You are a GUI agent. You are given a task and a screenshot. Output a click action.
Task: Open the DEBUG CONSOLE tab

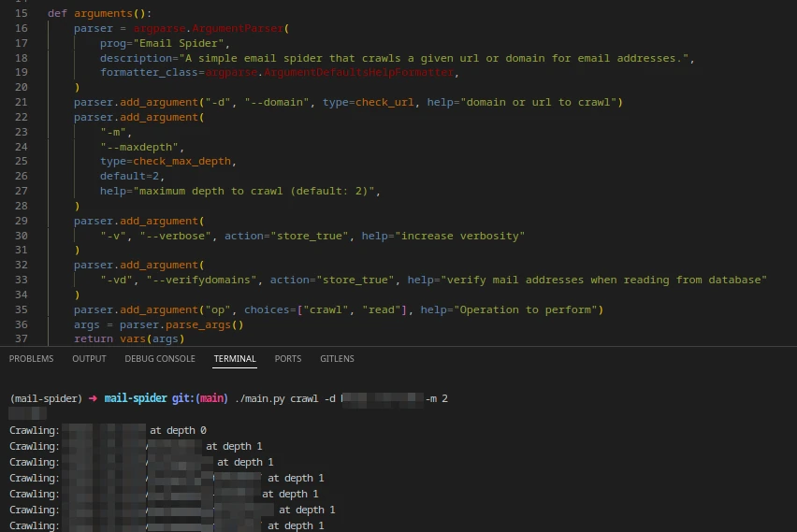click(x=160, y=359)
